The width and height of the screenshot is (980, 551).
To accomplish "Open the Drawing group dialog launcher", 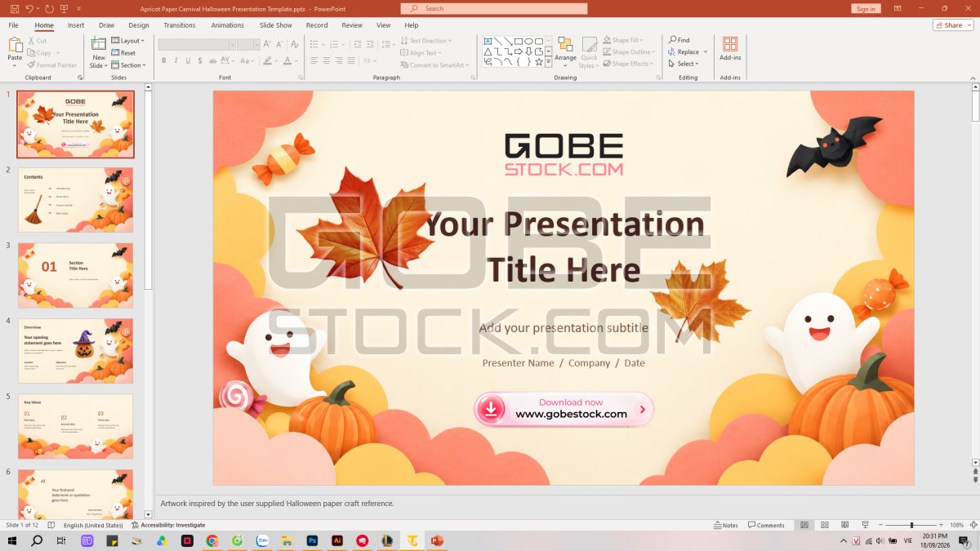I will 657,78.
